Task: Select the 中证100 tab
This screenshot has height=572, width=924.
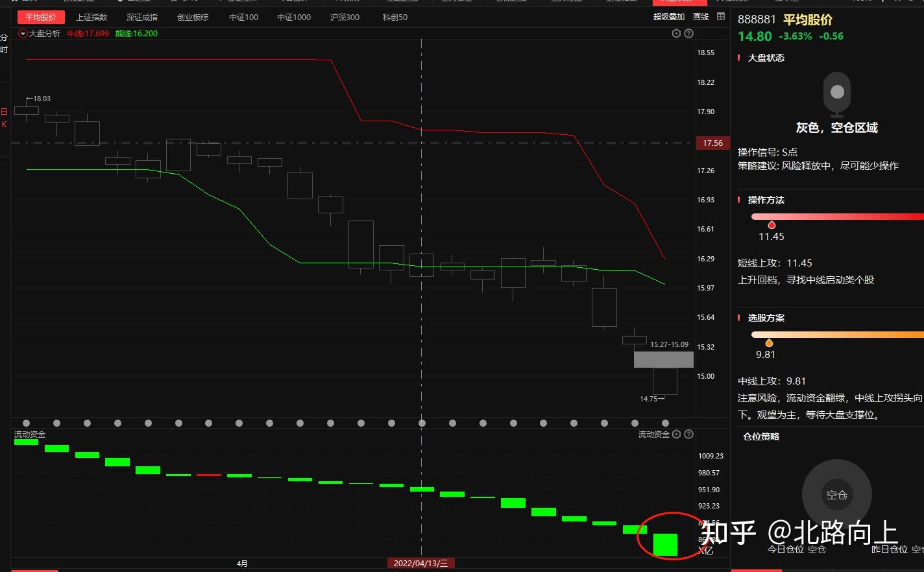Action: pos(243,17)
